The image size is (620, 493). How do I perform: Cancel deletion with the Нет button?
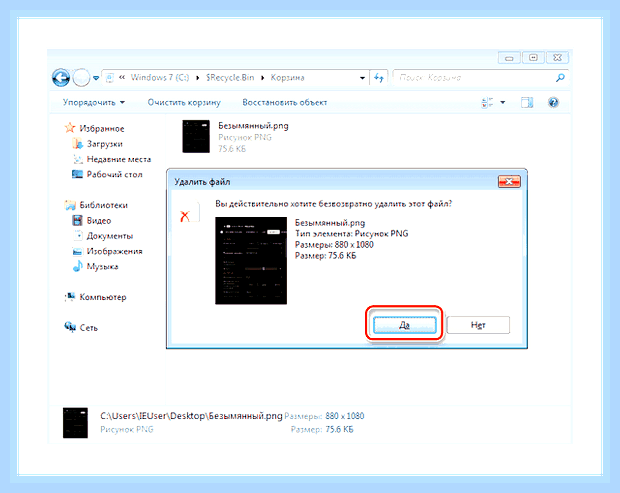(478, 325)
